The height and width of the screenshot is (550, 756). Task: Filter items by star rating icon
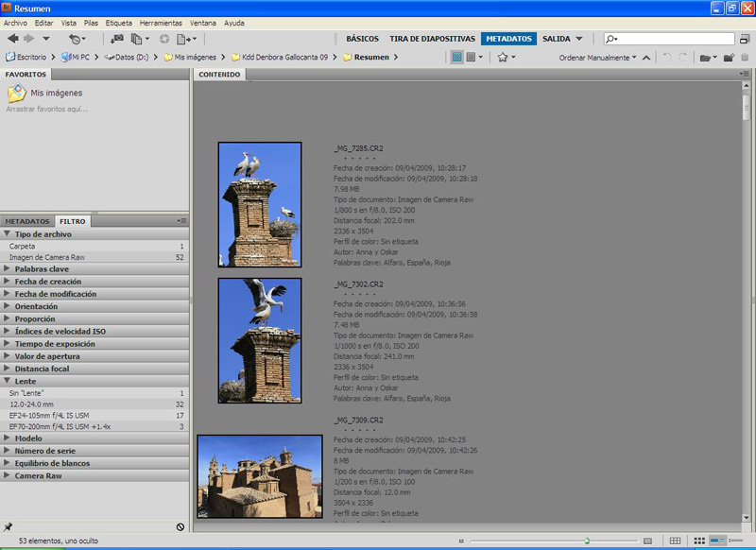click(503, 58)
